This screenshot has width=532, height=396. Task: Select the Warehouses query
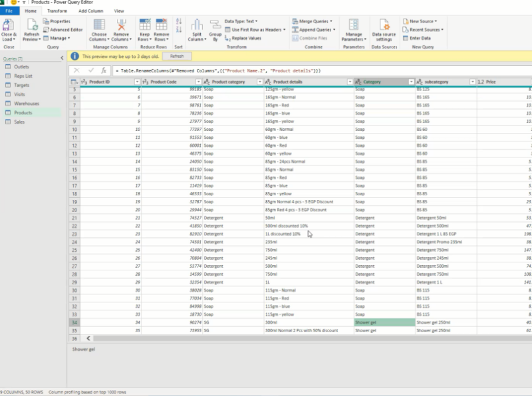(27, 104)
